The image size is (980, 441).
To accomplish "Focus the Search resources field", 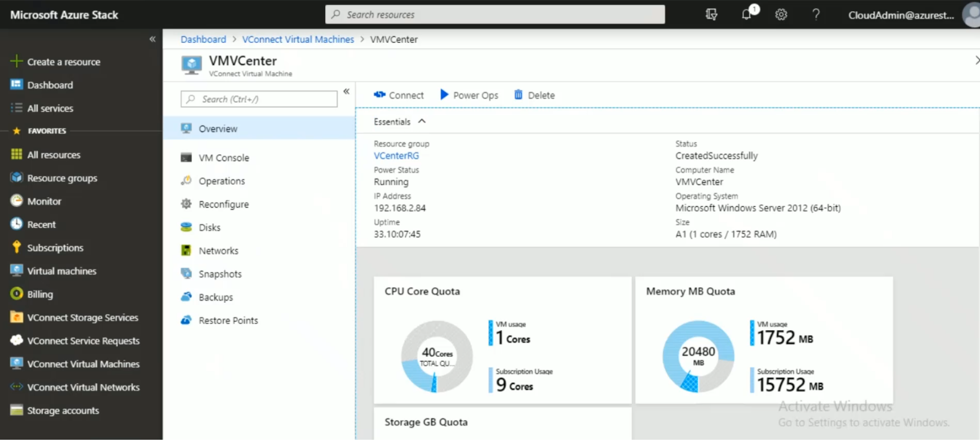I will pos(495,14).
